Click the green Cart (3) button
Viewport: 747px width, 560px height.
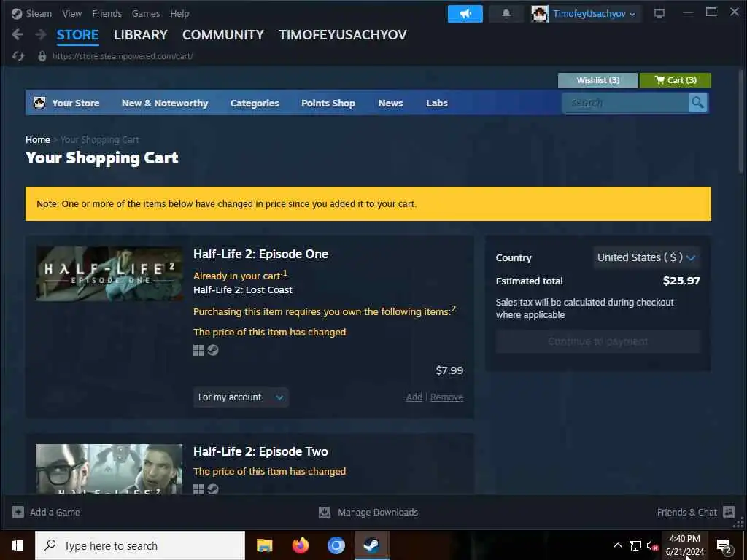tap(675, 80)
